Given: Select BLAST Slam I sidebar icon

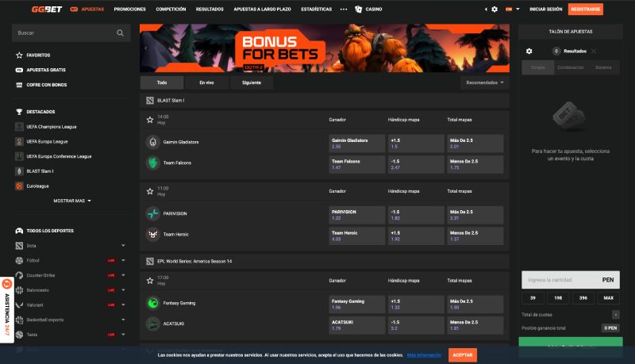Looking at the screenshot, I should point(19,171).
